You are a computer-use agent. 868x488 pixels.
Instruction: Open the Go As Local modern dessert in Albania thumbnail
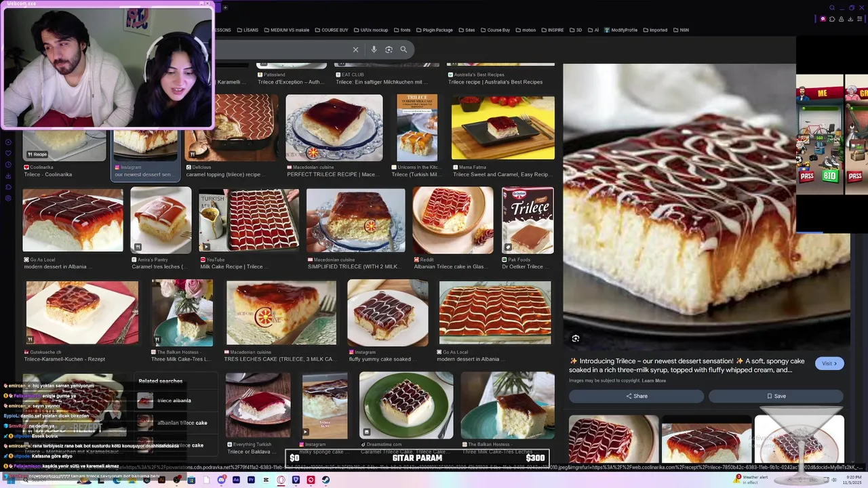pyautogui.click(x=73, y=221)
